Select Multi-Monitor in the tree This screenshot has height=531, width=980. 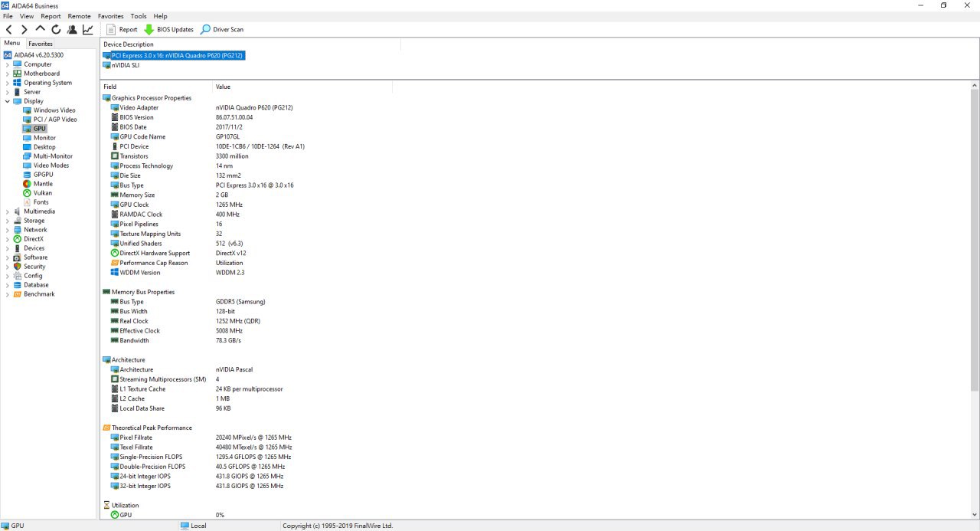click(x=53, y=156)
